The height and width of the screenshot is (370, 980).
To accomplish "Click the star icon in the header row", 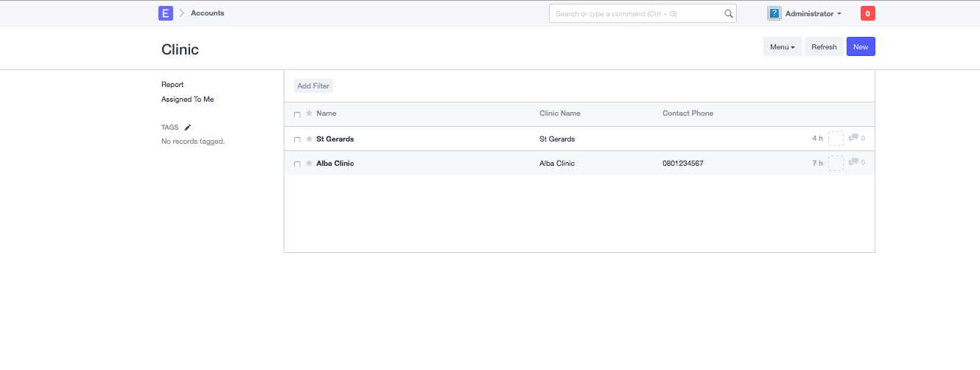I will point(309,114).
